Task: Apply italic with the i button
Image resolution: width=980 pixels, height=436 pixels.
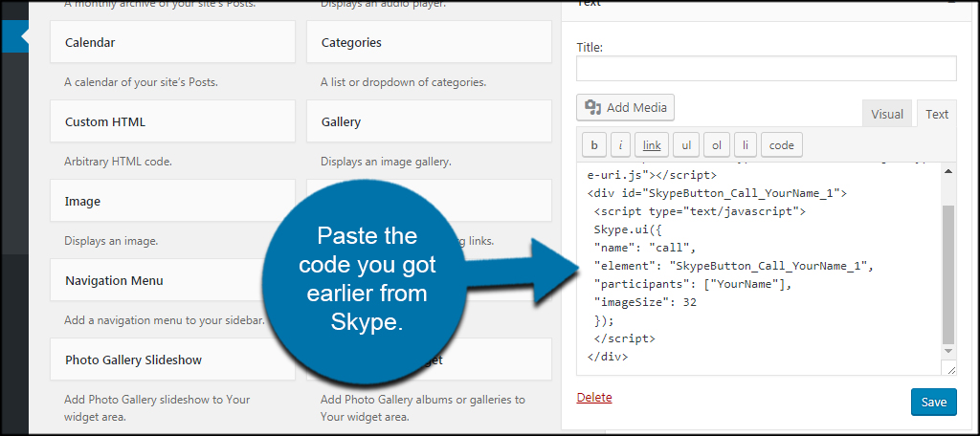Action: tap(620, 145)
